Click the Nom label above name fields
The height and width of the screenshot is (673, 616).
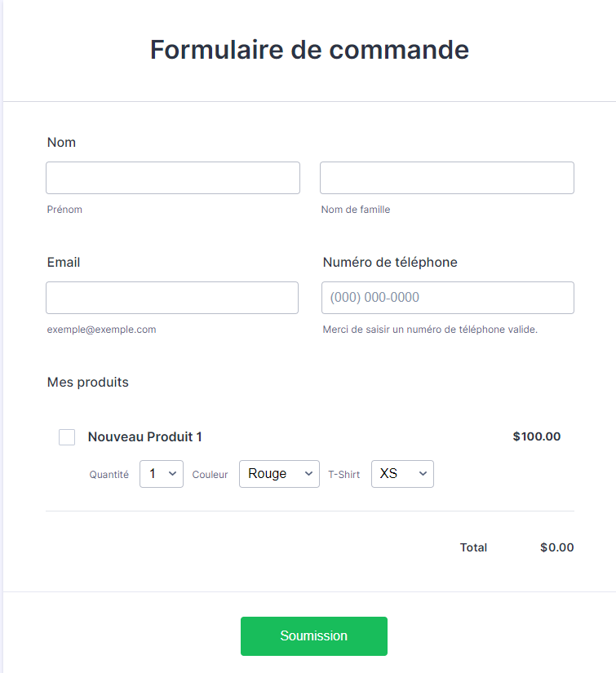pos(61,143)
